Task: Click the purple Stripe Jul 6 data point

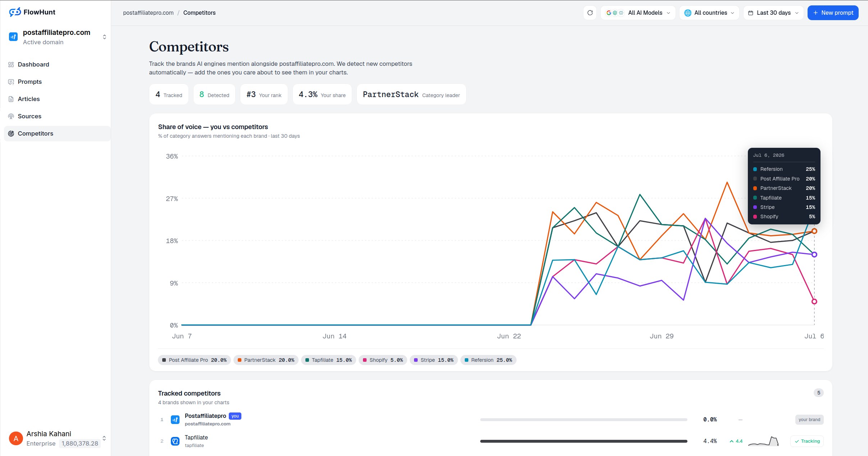Action: 814,255
